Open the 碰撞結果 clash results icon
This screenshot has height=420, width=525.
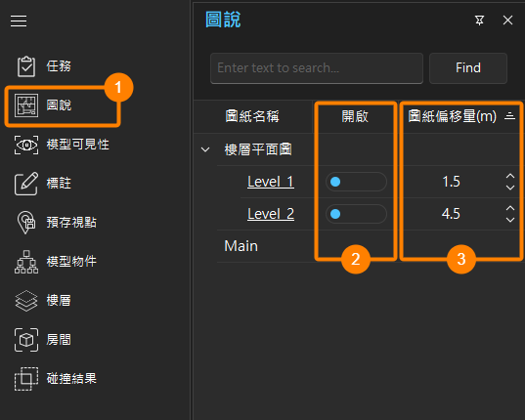[26, 379]
